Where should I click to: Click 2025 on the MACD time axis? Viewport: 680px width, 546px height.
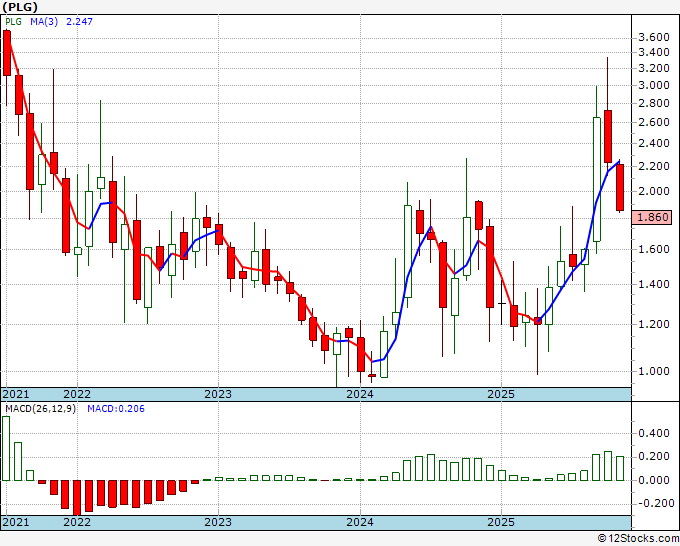(x=501, y=522)
